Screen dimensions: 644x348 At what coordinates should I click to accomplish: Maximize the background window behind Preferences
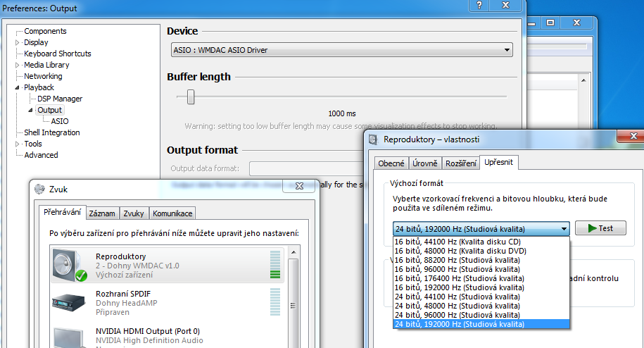coord(550,23)
